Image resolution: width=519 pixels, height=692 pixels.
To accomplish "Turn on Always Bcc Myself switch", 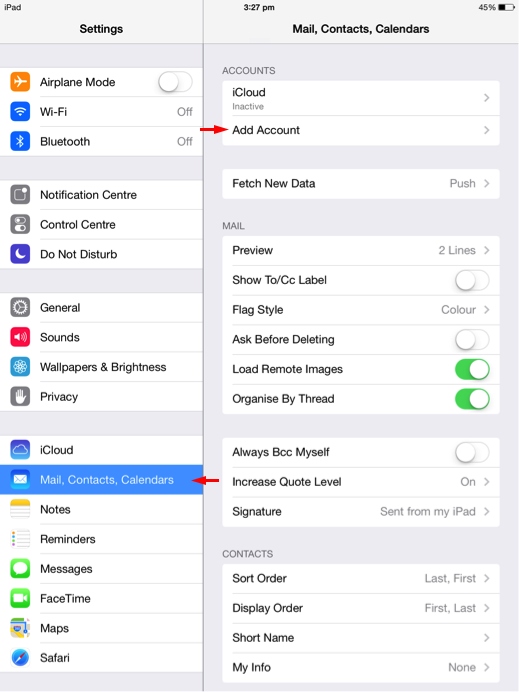I will coord(472,452).
